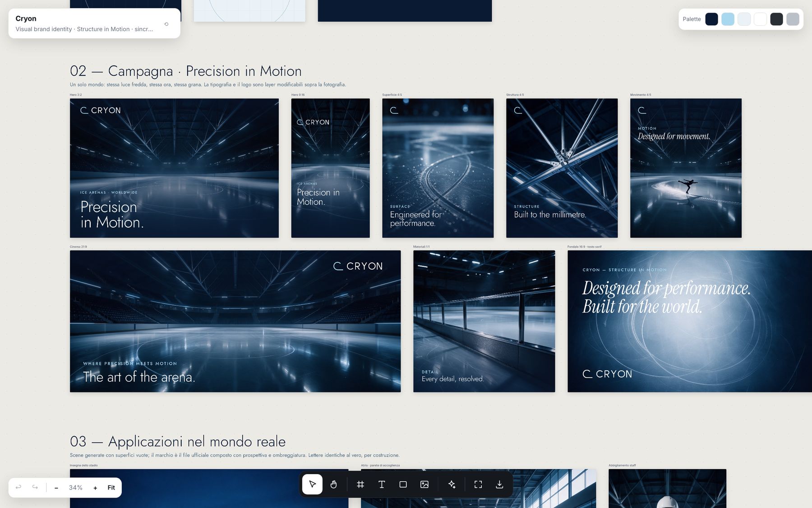
Task: Select the white palette swatch
Action: 760,19
